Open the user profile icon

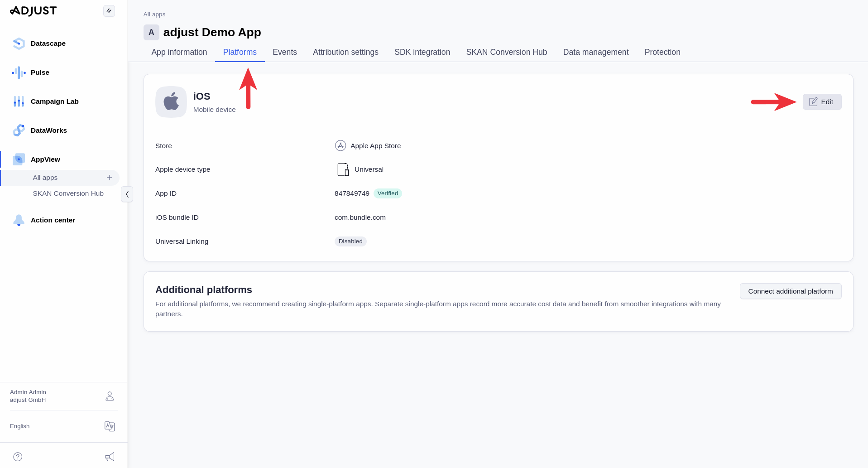(x=110, y=396)
